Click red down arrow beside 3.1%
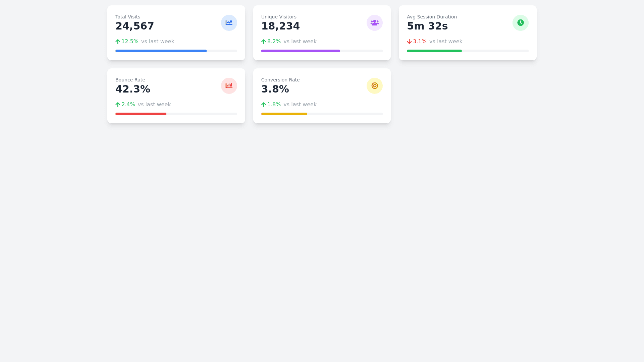This screenshot has width=644, height=362. [409, 42]
